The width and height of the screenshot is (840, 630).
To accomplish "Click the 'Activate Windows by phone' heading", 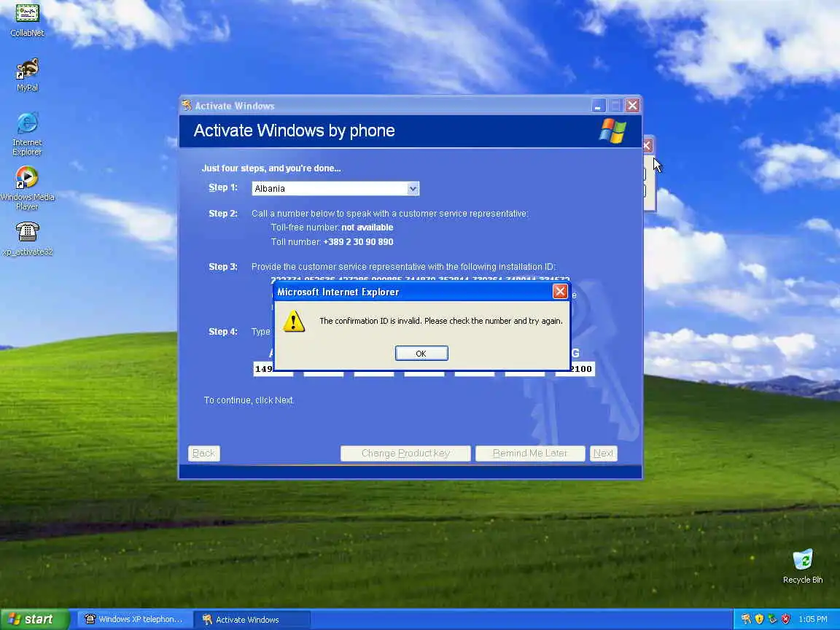I will coord(294,131).
